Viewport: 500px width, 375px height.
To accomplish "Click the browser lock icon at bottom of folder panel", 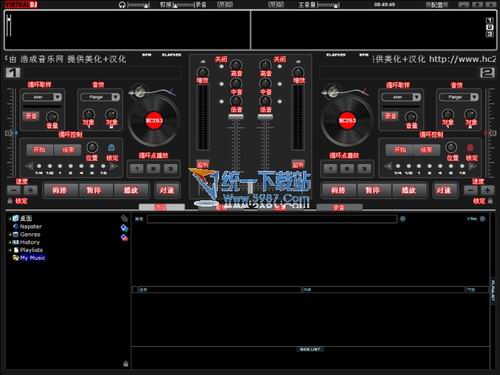I will coord(126,364).
